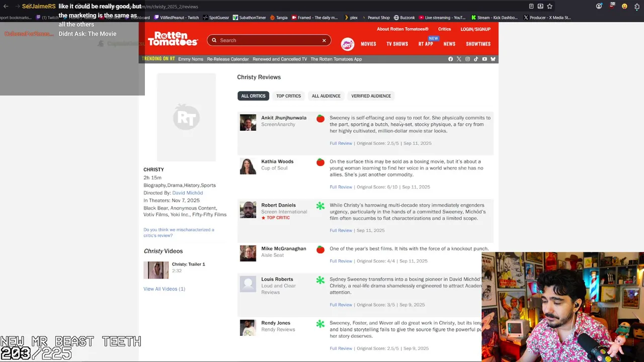Click the Christy movie poster placeholder
This screenshot has height=362, width=644.
coord(186,117)
